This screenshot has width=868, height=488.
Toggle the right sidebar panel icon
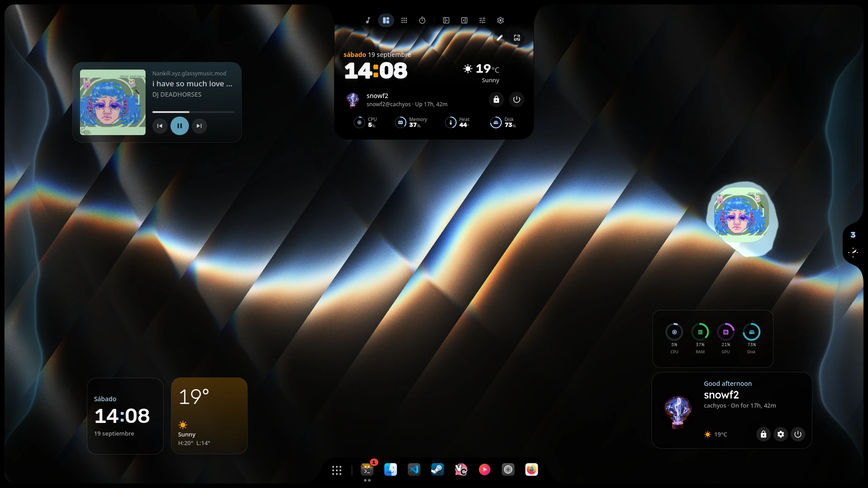[x=464, y=20]
